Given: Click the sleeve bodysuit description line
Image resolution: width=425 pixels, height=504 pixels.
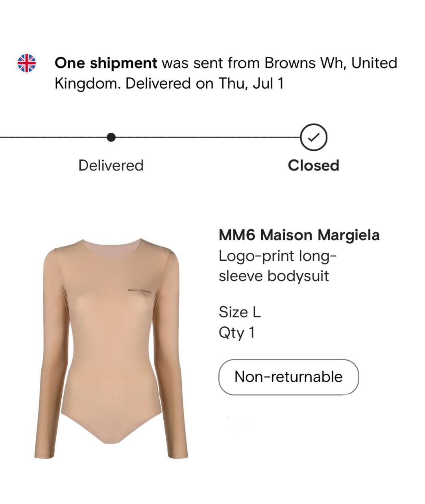Looking at the screenshot, I should tap(274, 276).
